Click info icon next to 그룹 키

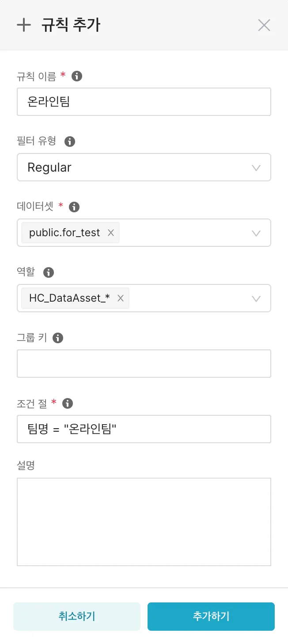58,338
